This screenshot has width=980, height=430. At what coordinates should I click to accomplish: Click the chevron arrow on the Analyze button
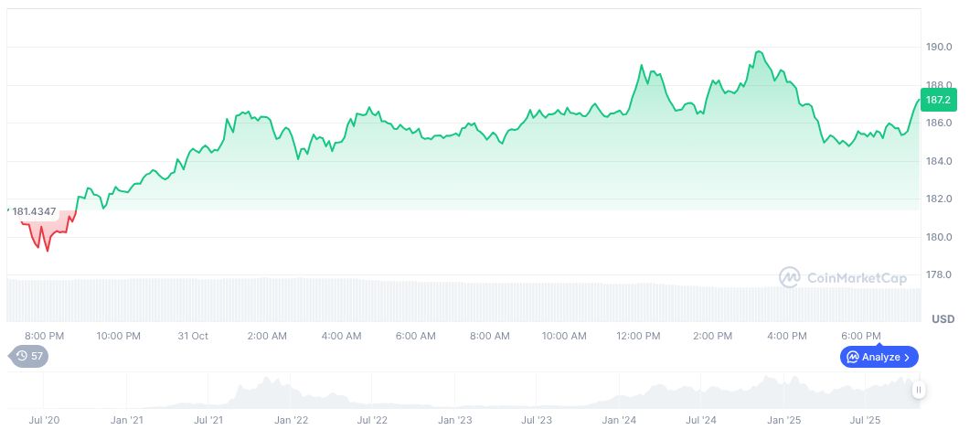point(907,357)
